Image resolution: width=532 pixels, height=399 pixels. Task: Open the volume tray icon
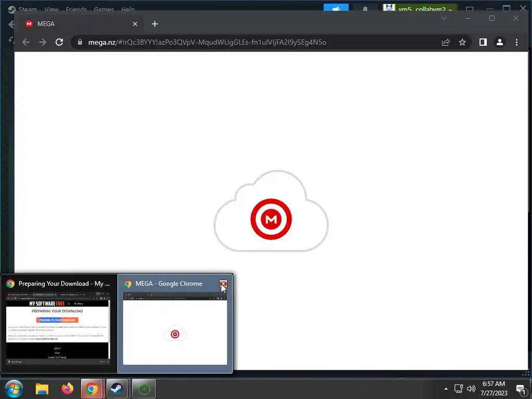[x=471, y=389]
